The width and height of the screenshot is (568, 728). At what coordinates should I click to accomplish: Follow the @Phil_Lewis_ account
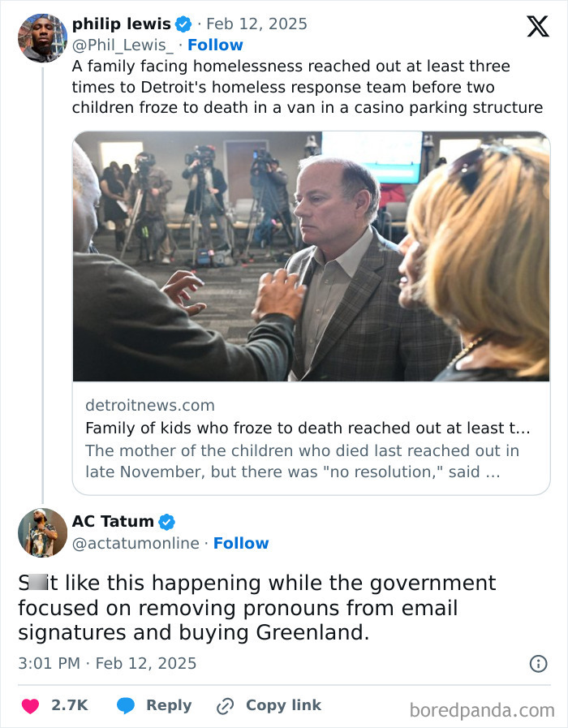point(217,45)
